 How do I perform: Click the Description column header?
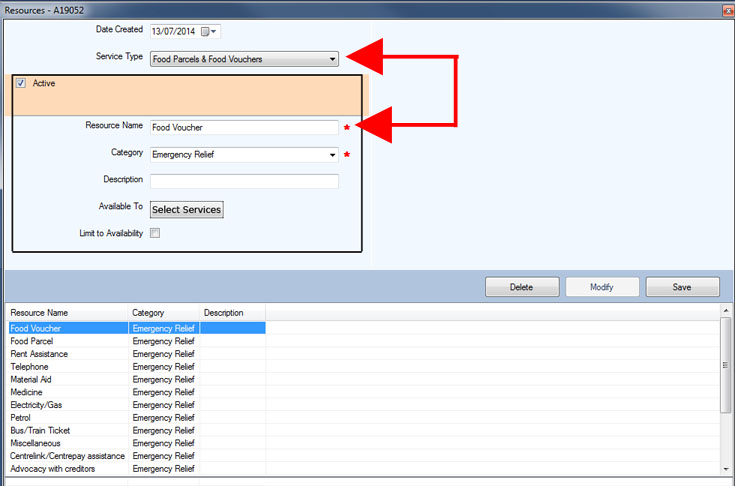pos(232,313)
